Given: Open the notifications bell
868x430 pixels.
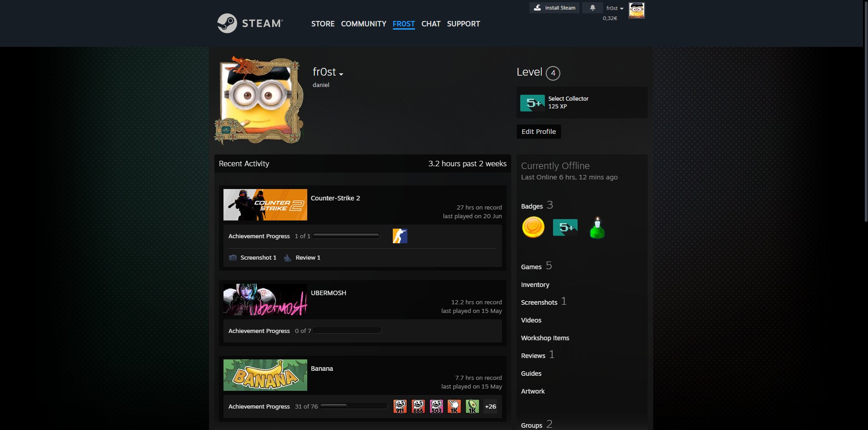Looking at the screenshot, I should [x=593, y=8].
